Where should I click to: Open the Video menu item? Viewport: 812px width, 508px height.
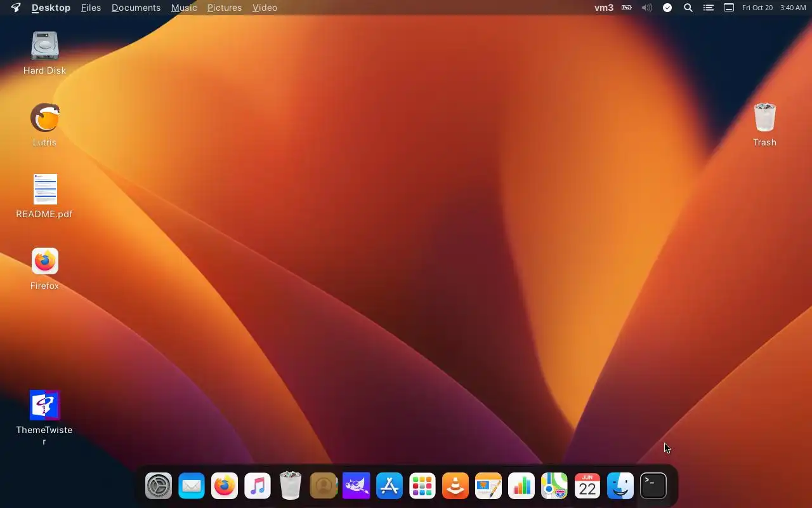(x=265, y=8)
